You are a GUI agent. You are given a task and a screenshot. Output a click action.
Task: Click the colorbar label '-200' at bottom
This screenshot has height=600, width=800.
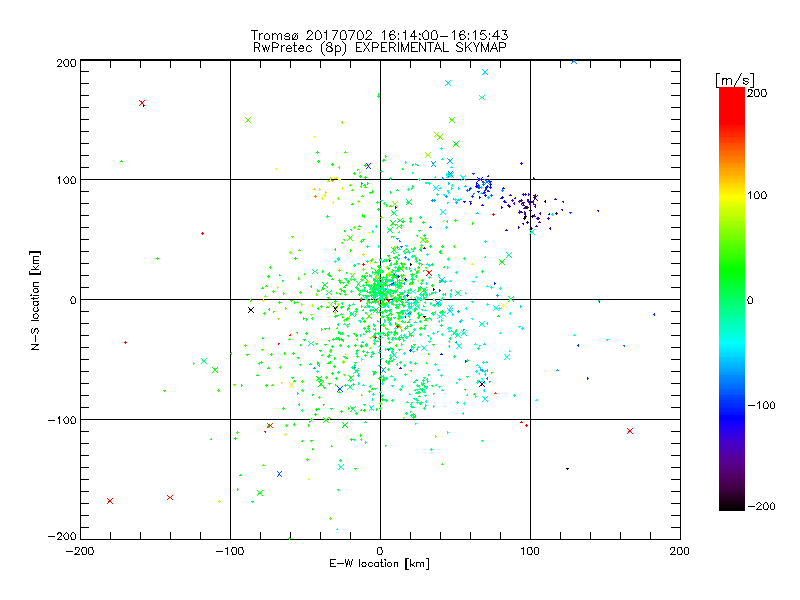click(x=761, y=506)
